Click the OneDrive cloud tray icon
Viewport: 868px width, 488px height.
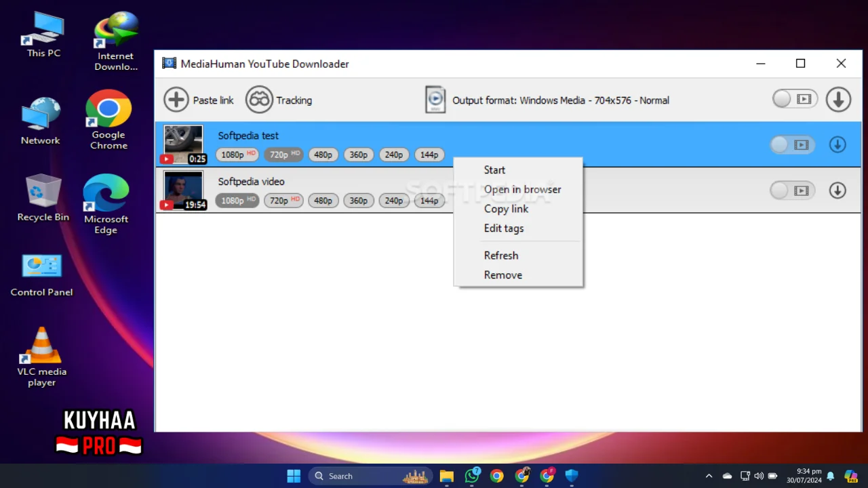(x=727, y=476)
